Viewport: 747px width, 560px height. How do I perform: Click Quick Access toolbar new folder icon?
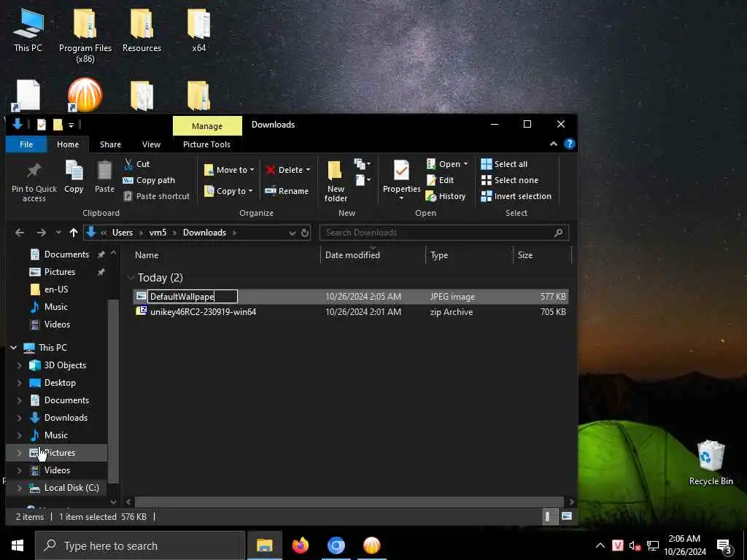click(58, 125)
